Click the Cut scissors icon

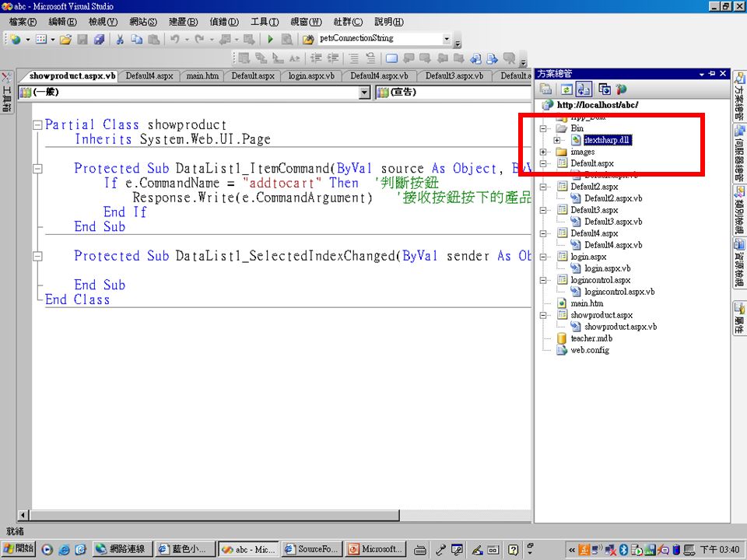120,40
